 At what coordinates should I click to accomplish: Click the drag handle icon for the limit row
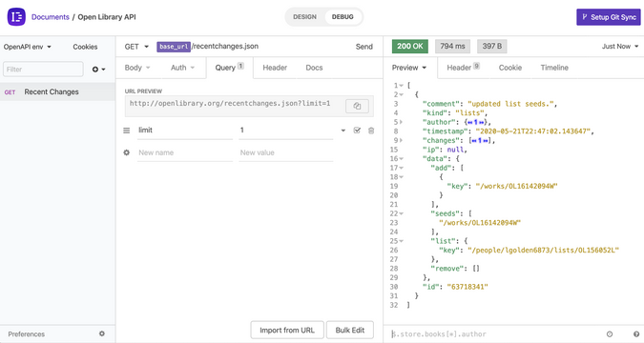[127, 131]
